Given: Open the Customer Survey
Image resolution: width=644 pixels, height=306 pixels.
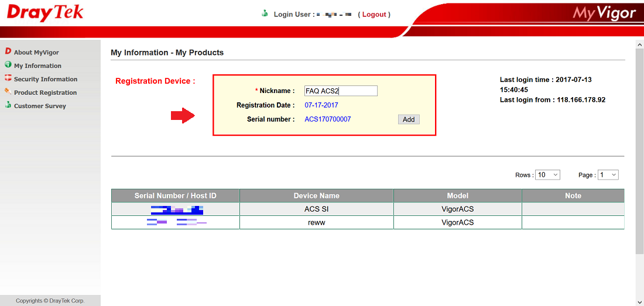Looking at the screenshot, I should 40,106.
